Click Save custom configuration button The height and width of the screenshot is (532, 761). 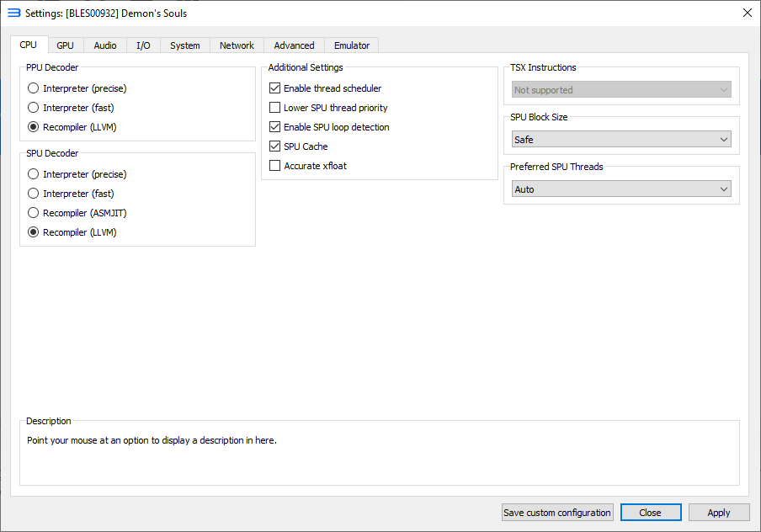click(557, 513)
